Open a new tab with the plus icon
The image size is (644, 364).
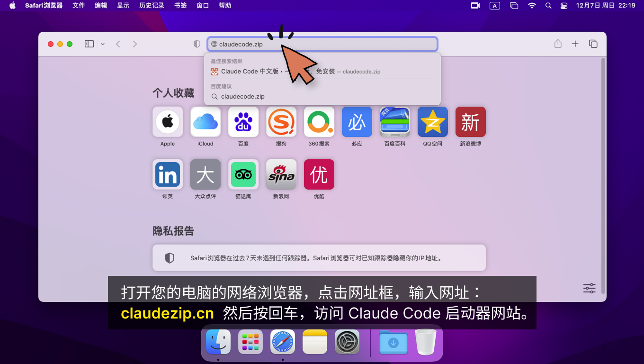575,44
